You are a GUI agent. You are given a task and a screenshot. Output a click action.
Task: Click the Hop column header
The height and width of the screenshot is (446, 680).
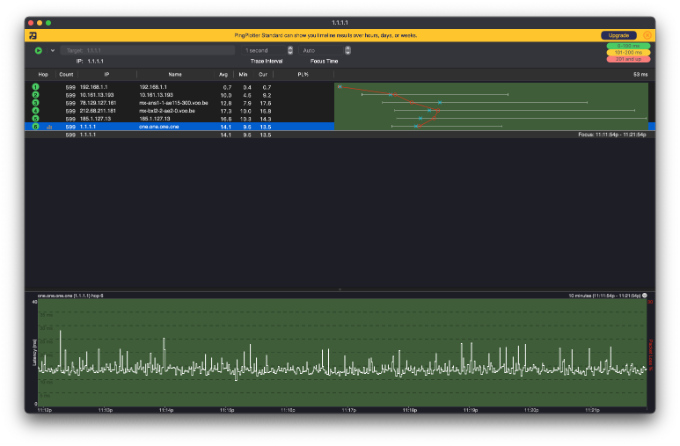click(x=43, y=75)
